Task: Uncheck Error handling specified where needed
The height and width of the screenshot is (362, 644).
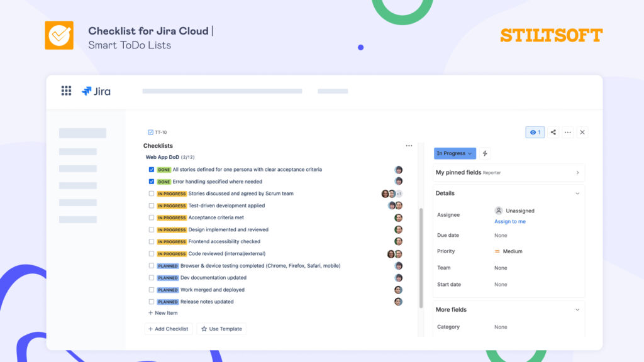Action: [x=151, y=181]
